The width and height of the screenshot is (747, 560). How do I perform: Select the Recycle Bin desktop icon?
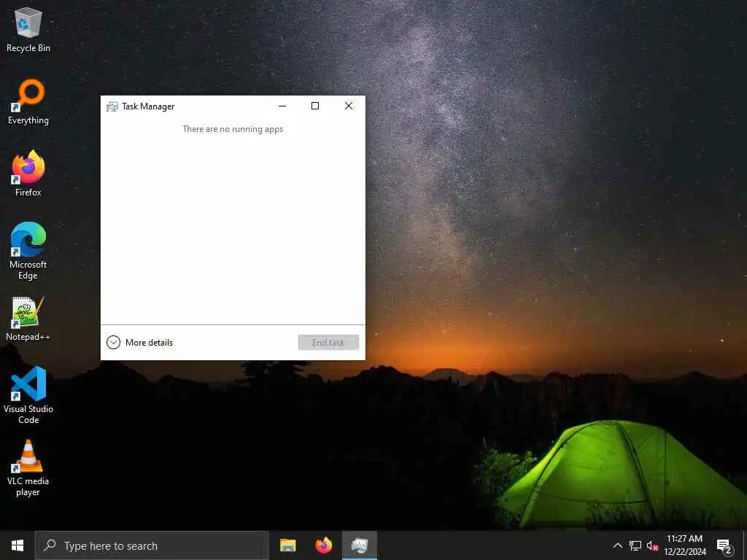click(x=28, y=29)
